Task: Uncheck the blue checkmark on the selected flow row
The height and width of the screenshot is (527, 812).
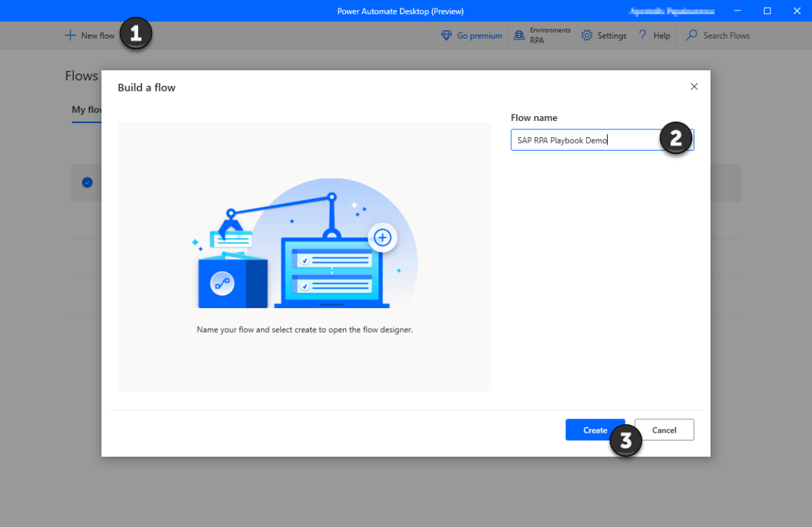Action: pos(87,182)
